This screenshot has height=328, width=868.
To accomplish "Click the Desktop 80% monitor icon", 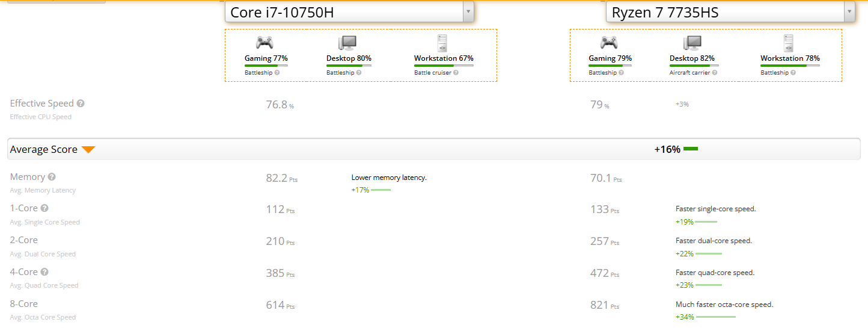I will coord(347,42).
